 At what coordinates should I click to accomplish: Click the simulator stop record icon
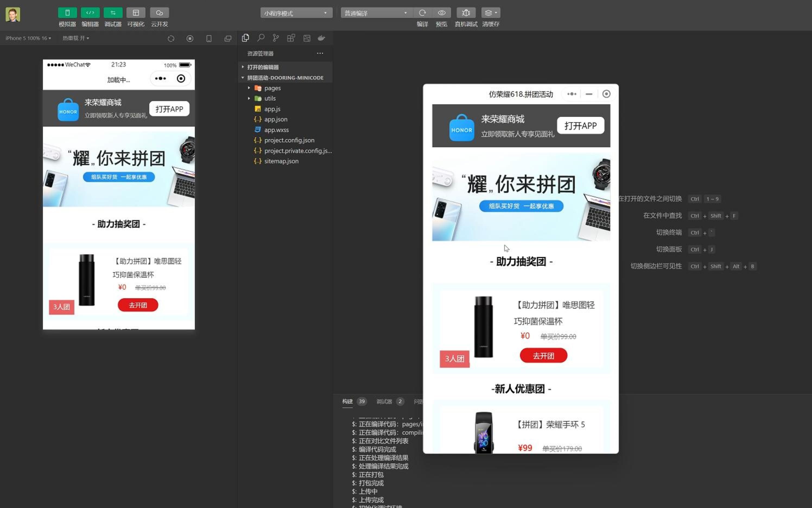[x=190, y=39]
